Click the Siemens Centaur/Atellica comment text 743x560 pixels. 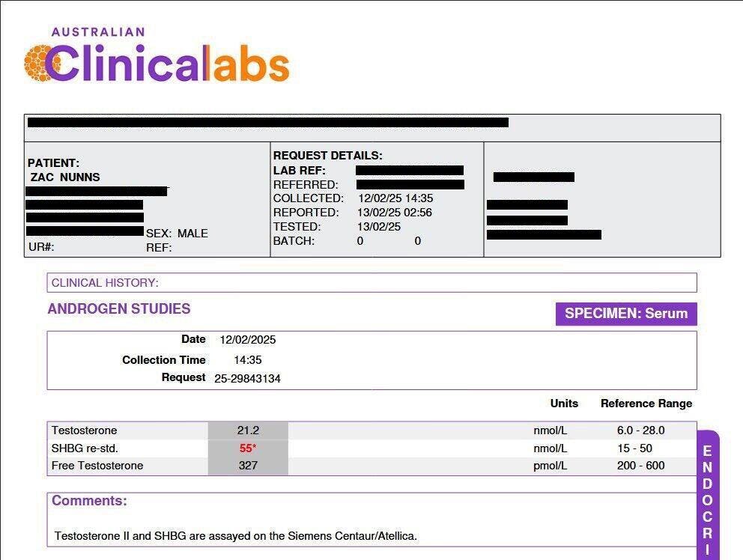tap(235, 536)
